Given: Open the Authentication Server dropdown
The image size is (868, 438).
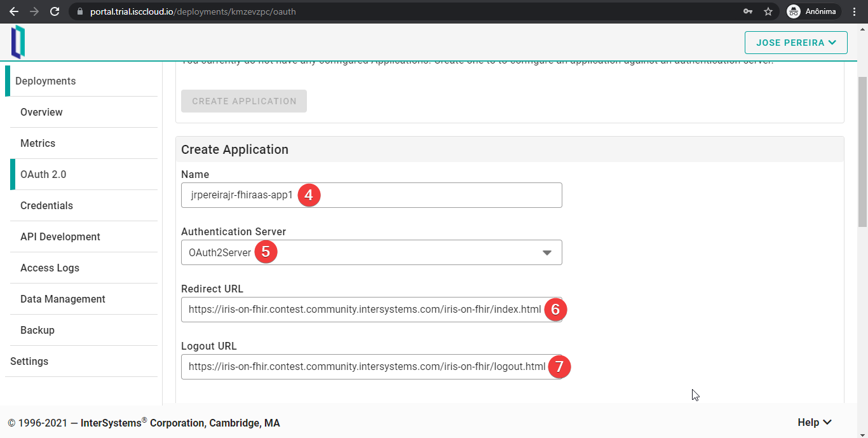Looking at the screenshot, I should (372, 252).
